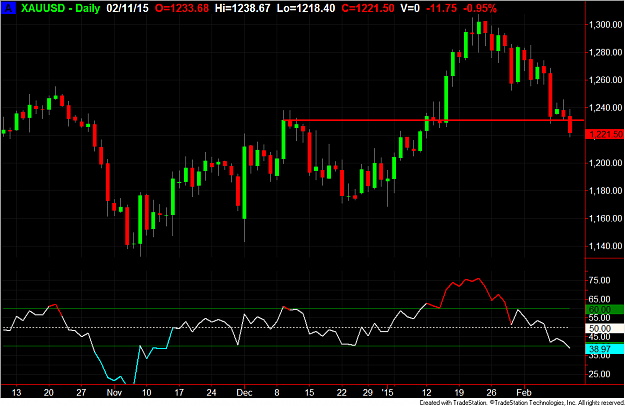Select the dotted white RSI 50 line
Screen dimensions: 625x406
(286, 328)
